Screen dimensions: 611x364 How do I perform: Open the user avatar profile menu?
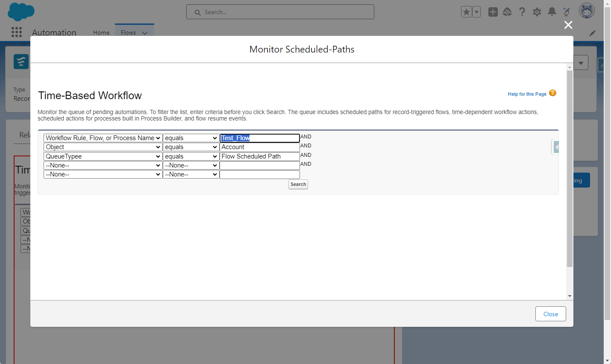587,11
